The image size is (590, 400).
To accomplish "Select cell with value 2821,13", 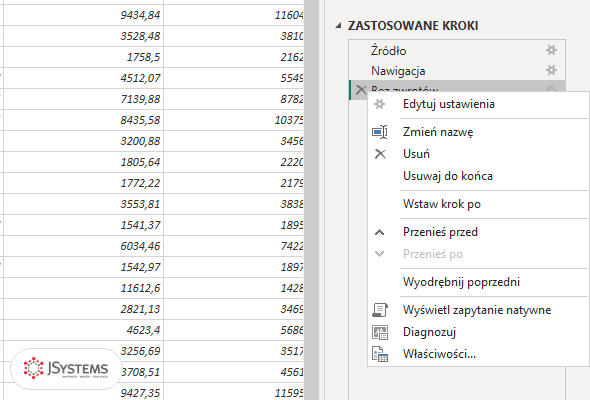I will [84, 310].
